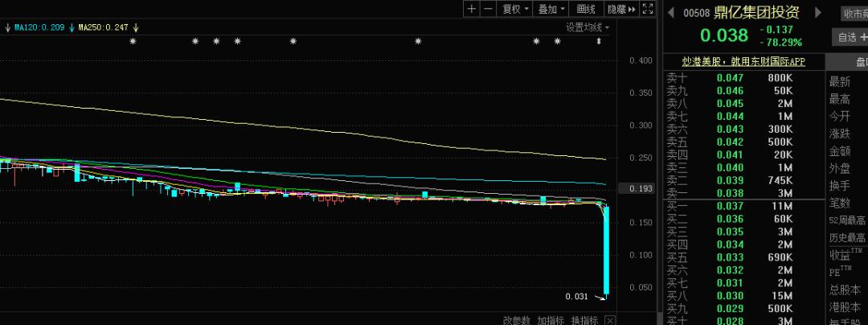
Task: Open the 叠加 overlay dropdown
Action: pyautogui.click(x=551, y=9)
